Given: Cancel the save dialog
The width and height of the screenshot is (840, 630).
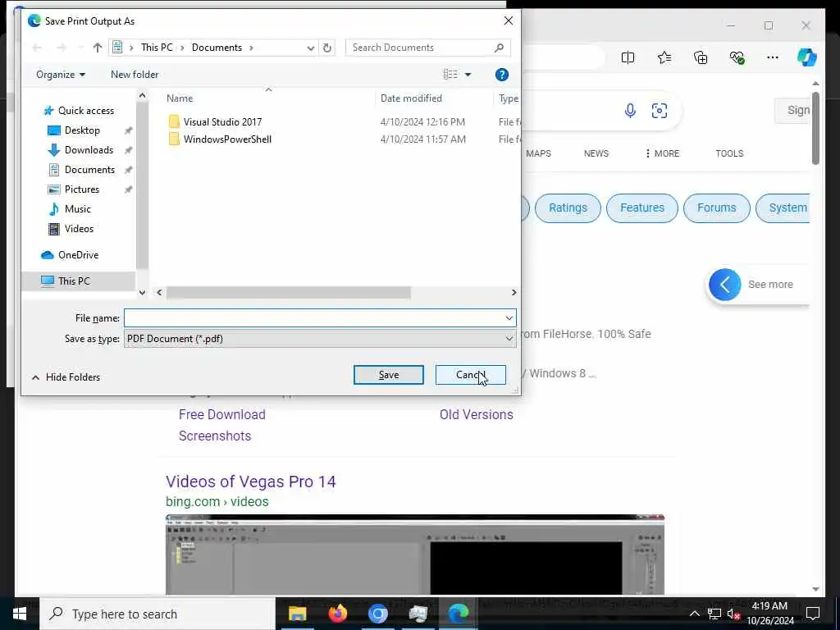Looking at the screenshot, I should [470, 375].
